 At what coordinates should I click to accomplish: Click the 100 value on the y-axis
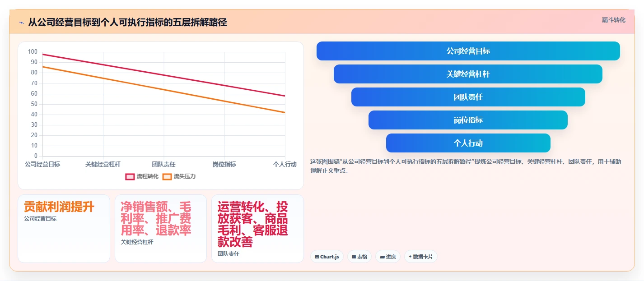point(33,52)
